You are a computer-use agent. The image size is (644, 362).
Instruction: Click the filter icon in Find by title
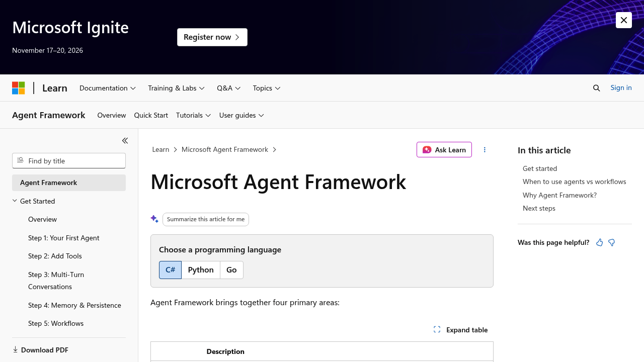[x=20, y=160]
